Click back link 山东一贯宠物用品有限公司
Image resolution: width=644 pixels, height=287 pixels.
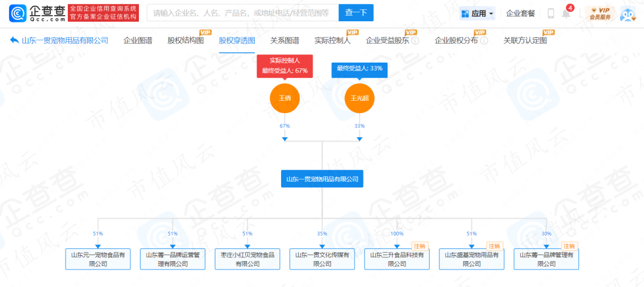pos(65,40)
